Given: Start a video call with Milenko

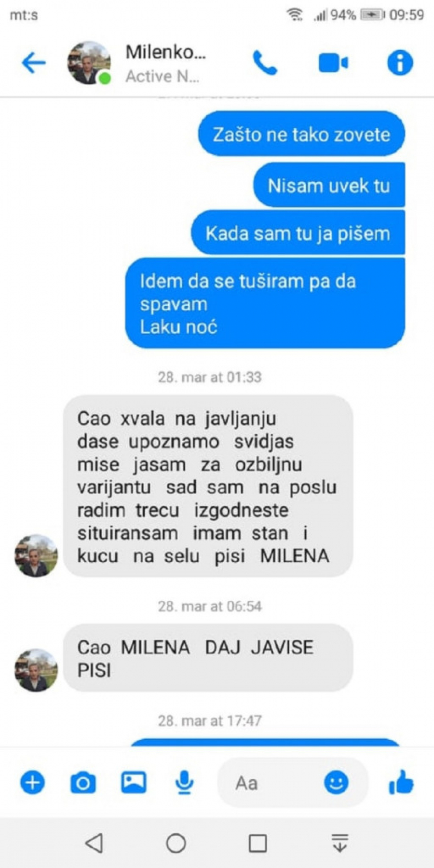Looking at the screenshot, I should (333, 63).
